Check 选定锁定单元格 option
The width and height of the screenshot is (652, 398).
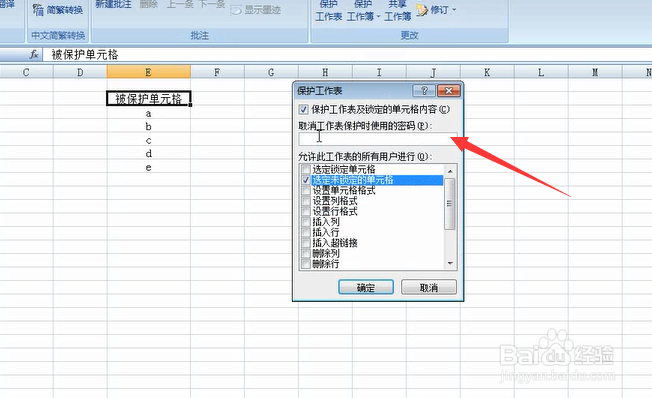point(306,169)
